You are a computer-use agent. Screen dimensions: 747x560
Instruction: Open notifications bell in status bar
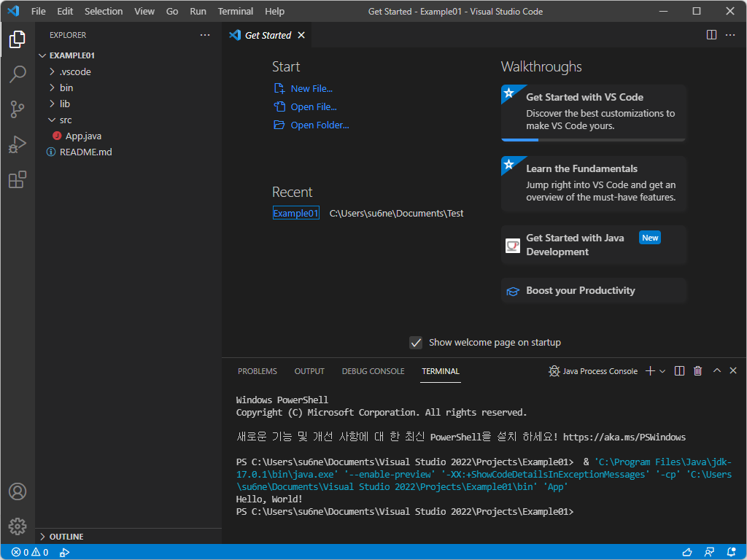[731, 553]
